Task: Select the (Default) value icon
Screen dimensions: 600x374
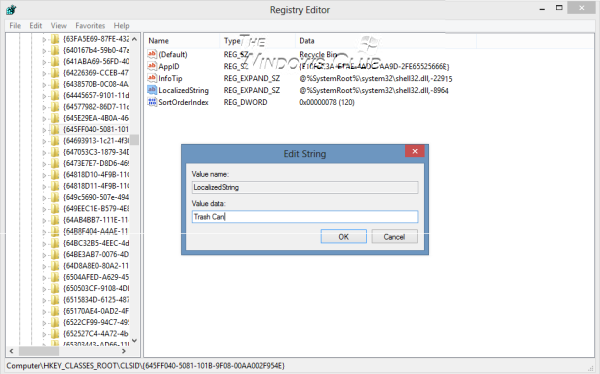Action: (152, 54)
